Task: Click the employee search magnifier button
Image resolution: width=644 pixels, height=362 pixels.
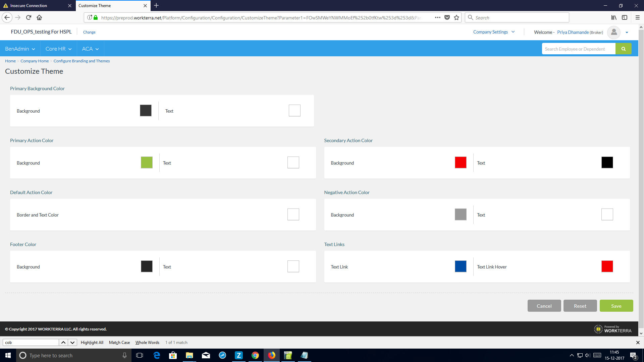Action: click(x=623, y=49)
